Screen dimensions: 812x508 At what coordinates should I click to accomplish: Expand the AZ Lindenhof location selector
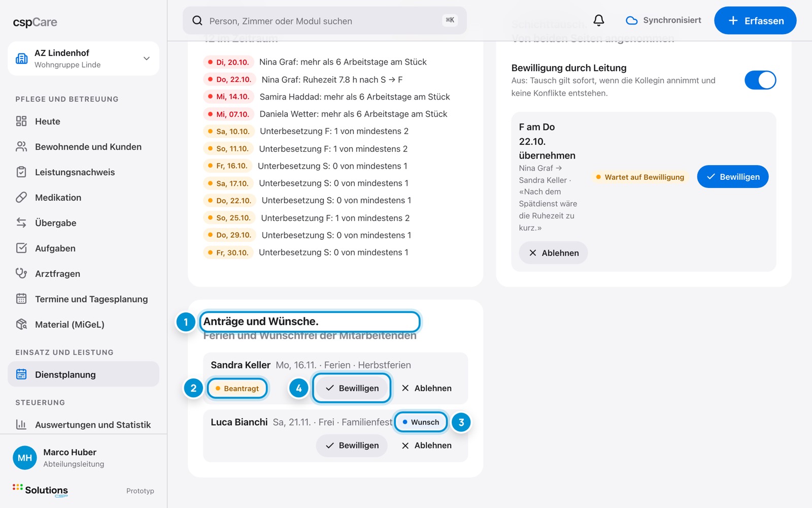click(x=83, y=58)
